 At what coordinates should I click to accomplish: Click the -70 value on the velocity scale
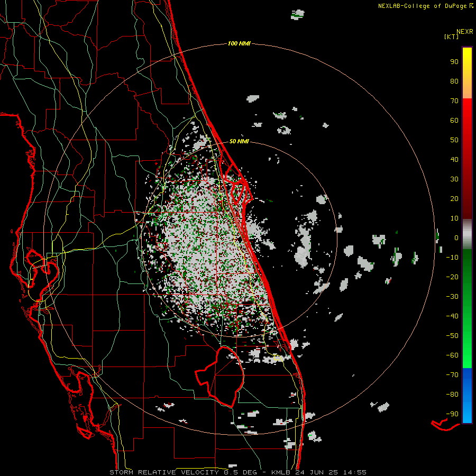pos(452,375)
